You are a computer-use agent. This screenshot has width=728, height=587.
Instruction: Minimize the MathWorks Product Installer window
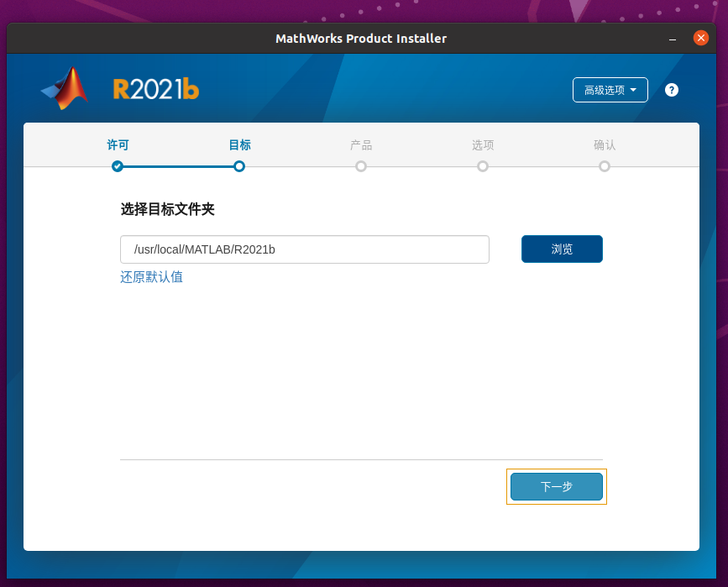tap(673, 39)
